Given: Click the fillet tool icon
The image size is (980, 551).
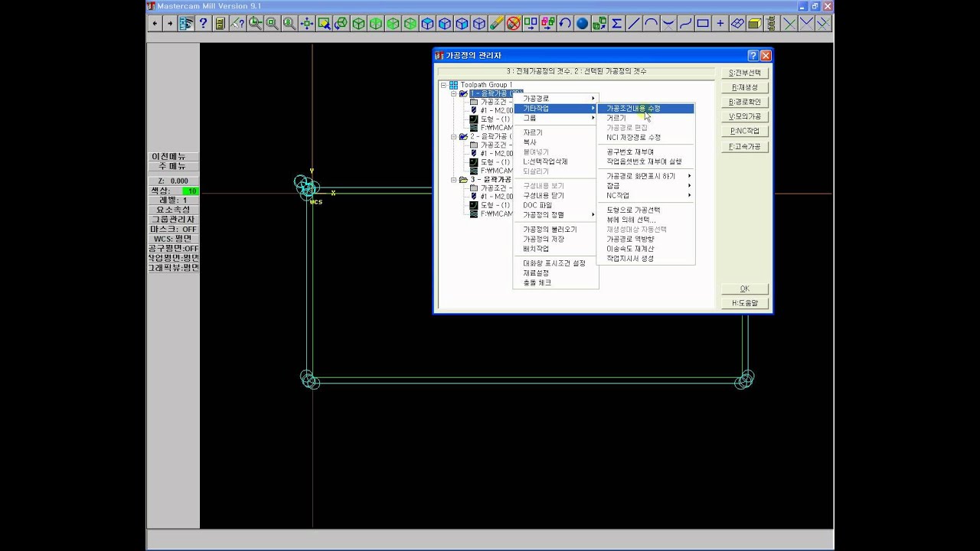Looking at the screenshot, I should (668, 24).
